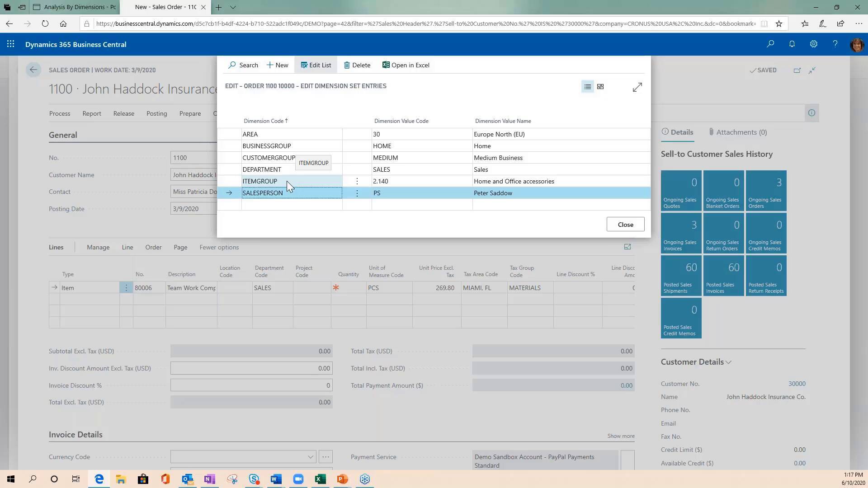Open the dimension entries in Excel
The height and width of the screenshot is (488, 868).
coord(406,65)
